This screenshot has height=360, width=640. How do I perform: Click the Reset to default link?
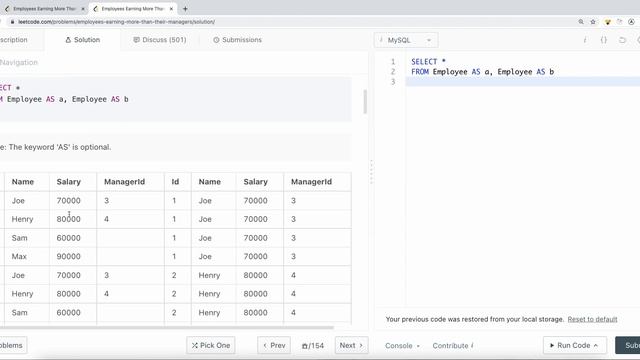tap(592, 319)
